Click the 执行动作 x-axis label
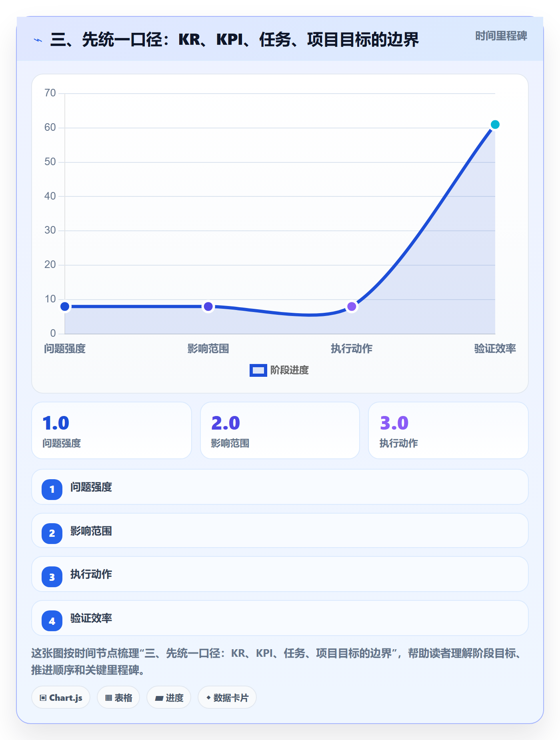Viewport: 560px width, 740px height. pyautogui.click(x=352, y=349)
